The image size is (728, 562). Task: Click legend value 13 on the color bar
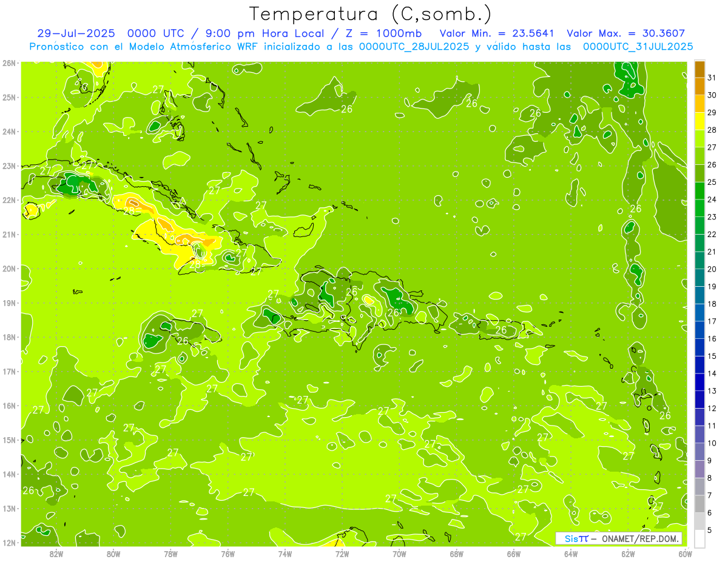click(712, 391)
